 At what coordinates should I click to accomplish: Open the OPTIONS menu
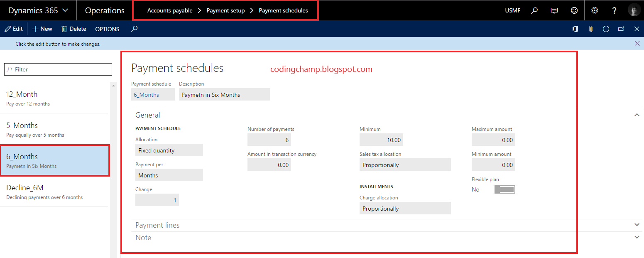[107, 29]
